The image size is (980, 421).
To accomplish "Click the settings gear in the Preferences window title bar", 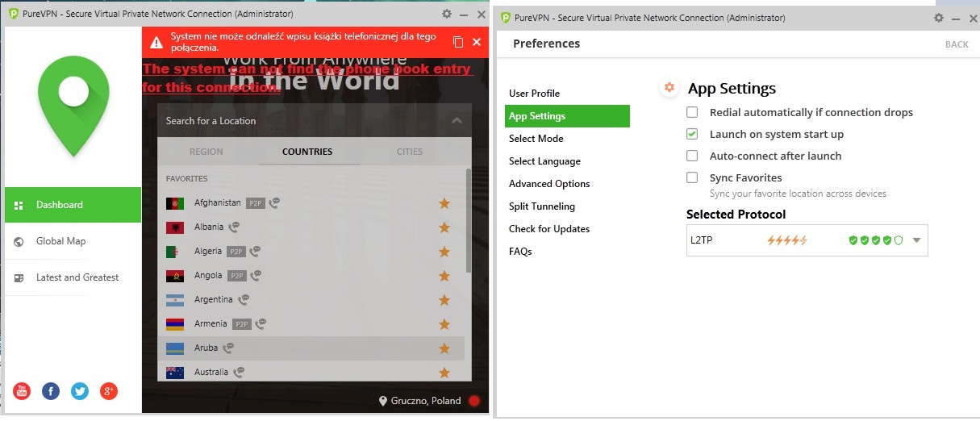I will 939,18.
